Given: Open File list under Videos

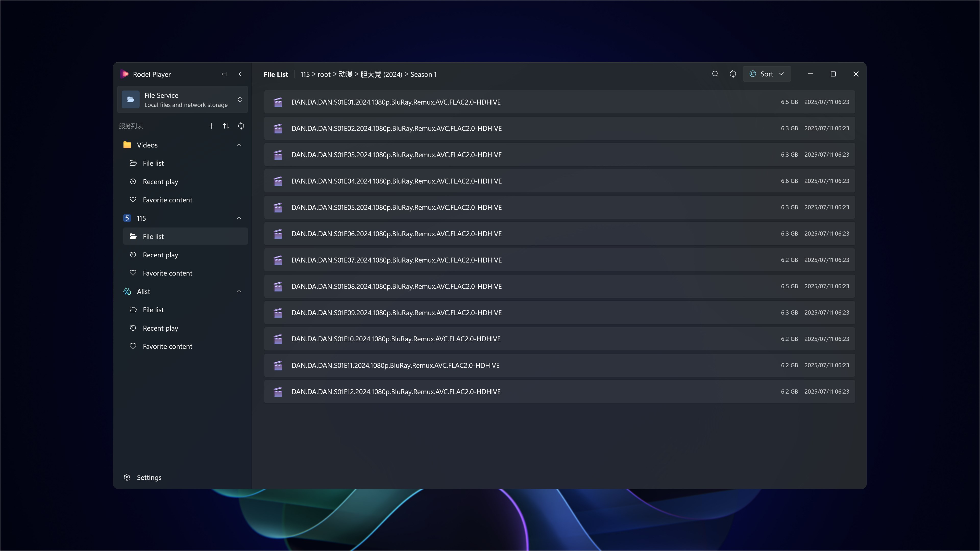Looking at the screenshot, I should (186, 163).
